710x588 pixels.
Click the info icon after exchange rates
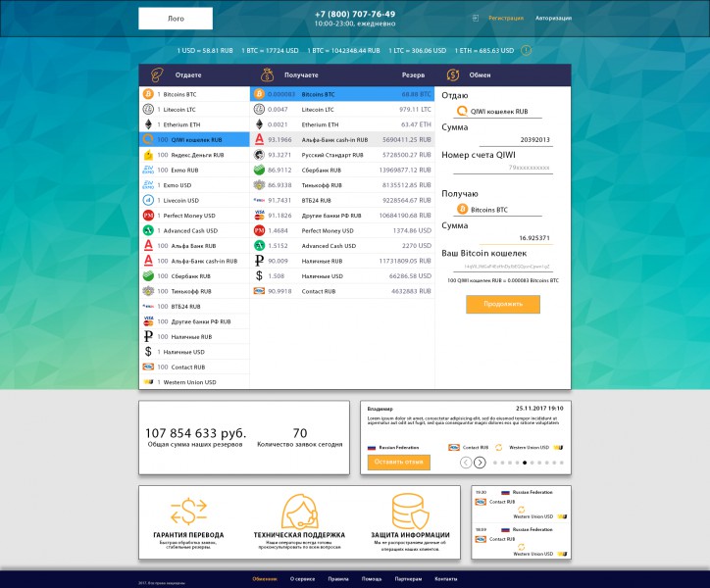pos(526,50)
